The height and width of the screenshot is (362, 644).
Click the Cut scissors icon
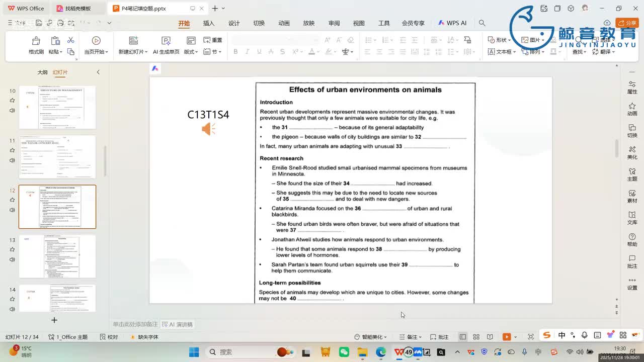[70, 40]
